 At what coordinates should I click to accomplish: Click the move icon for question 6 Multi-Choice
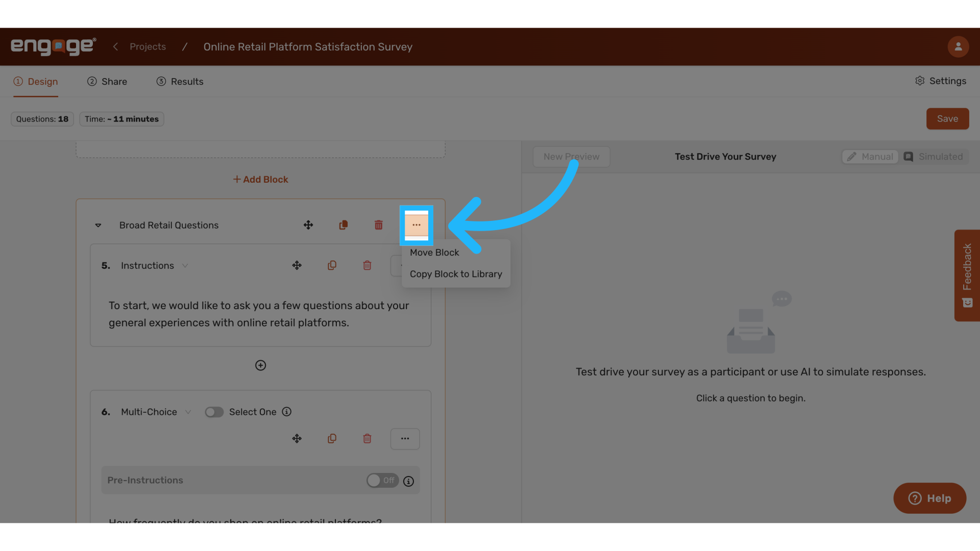click(297, 439)
